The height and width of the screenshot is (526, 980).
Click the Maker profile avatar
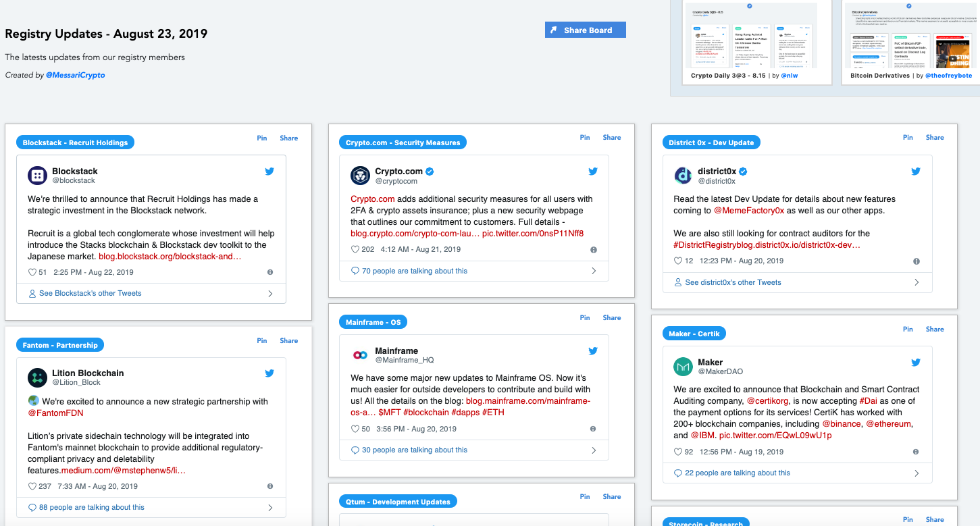(683, 367)
